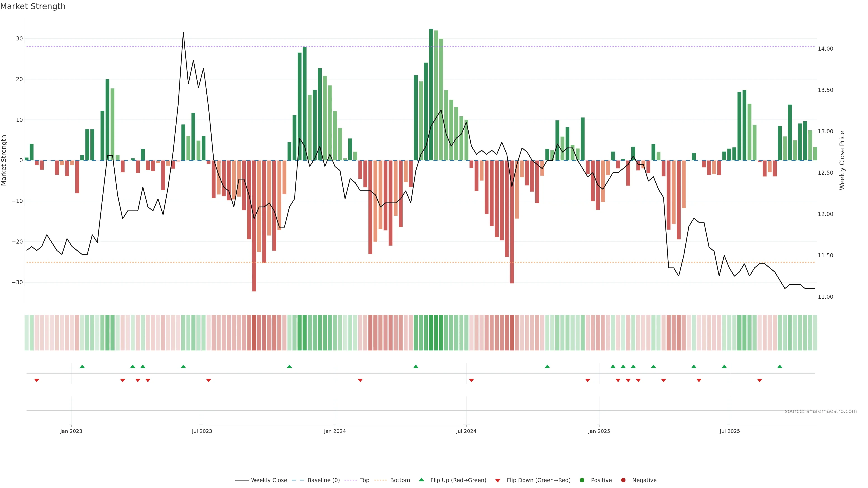Click the last green flip-up marker on the right
The height and width of the screenshot is (488, 868).
(780, 366)
